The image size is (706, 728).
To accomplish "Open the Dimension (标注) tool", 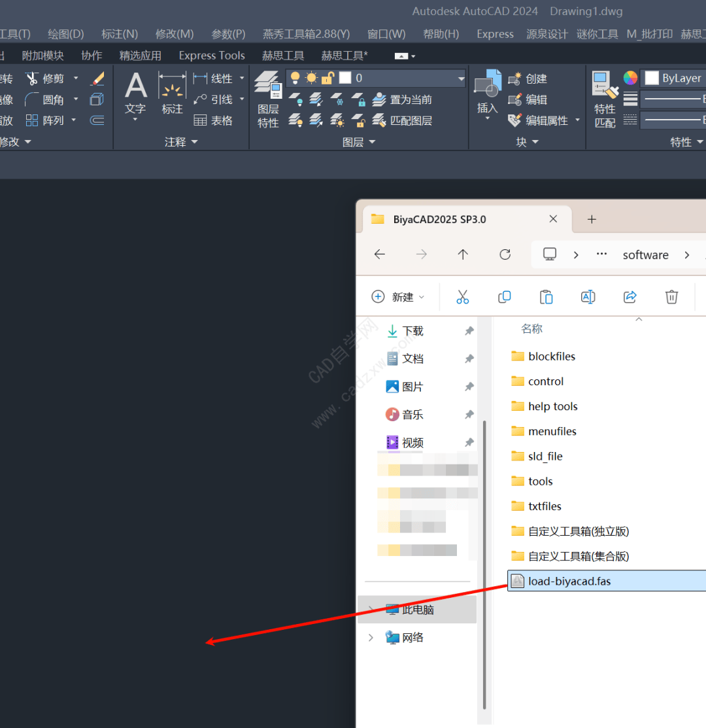I will 172,93.
